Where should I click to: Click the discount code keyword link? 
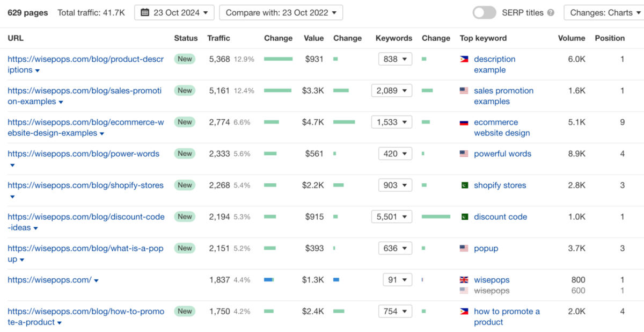[x=500, y=217]
